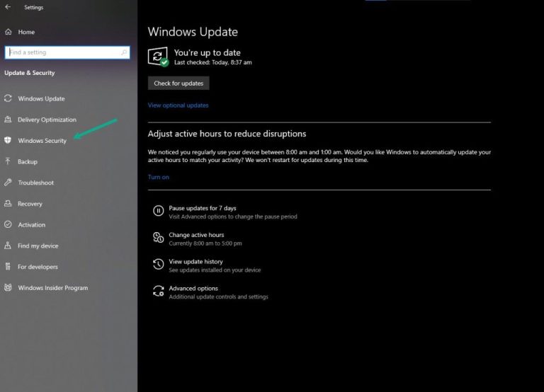
Task: Click the Find my device person icon
Action: pos(8,246)
